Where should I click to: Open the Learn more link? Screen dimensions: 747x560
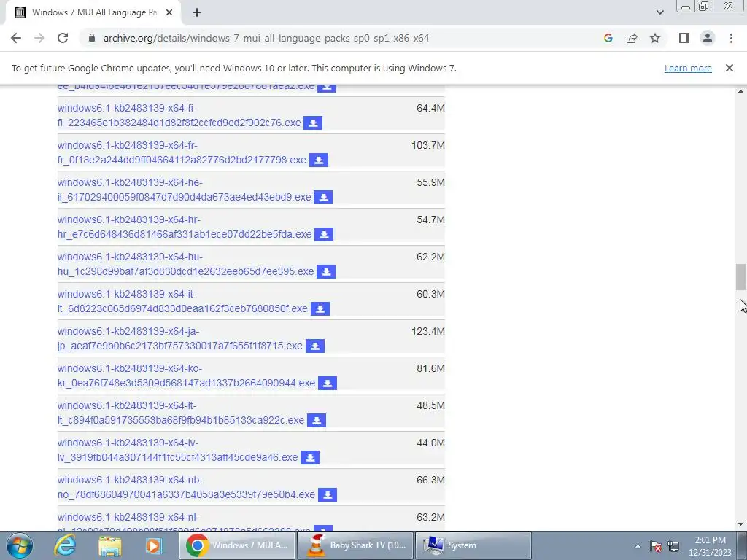pos(688,68)
